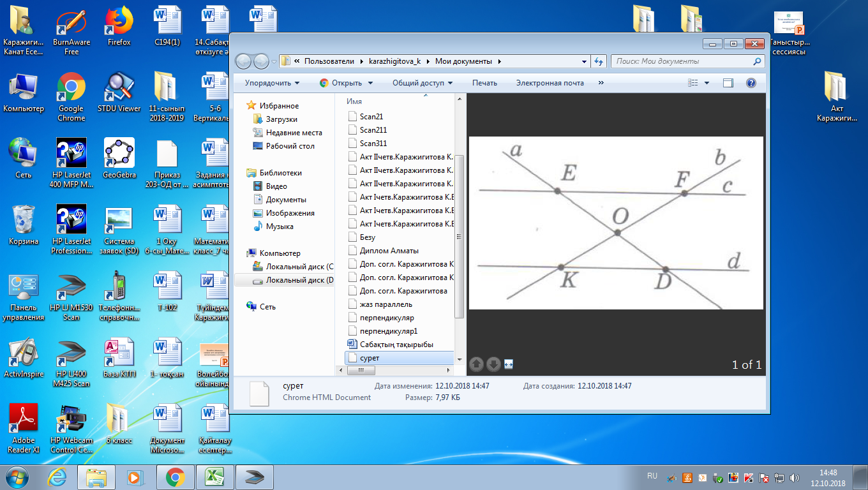868x490 pixels.
Task: Open the STDU Viewer desktop shortcut
Action: pos(119,92)
